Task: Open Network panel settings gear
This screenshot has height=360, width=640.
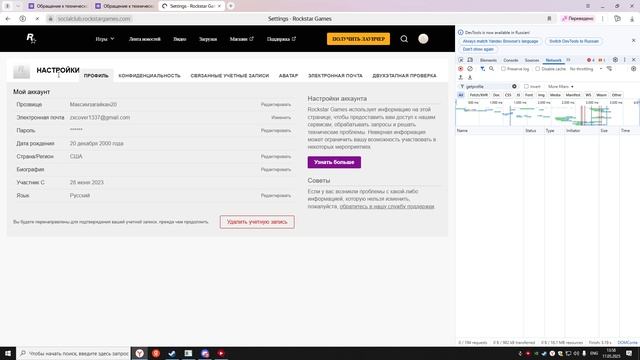Action: [x=633, y=69]
